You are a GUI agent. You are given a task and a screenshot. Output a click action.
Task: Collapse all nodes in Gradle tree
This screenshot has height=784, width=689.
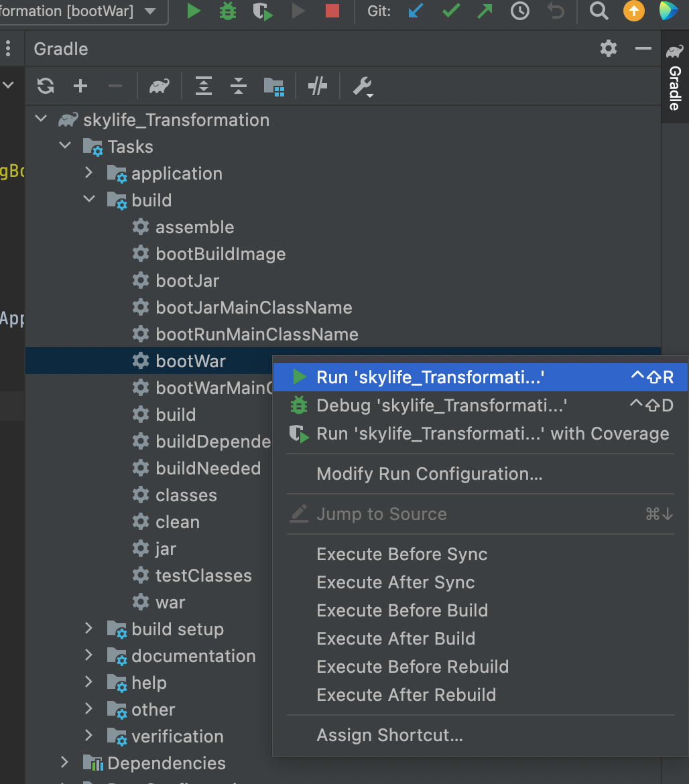(x=239, y=86)
